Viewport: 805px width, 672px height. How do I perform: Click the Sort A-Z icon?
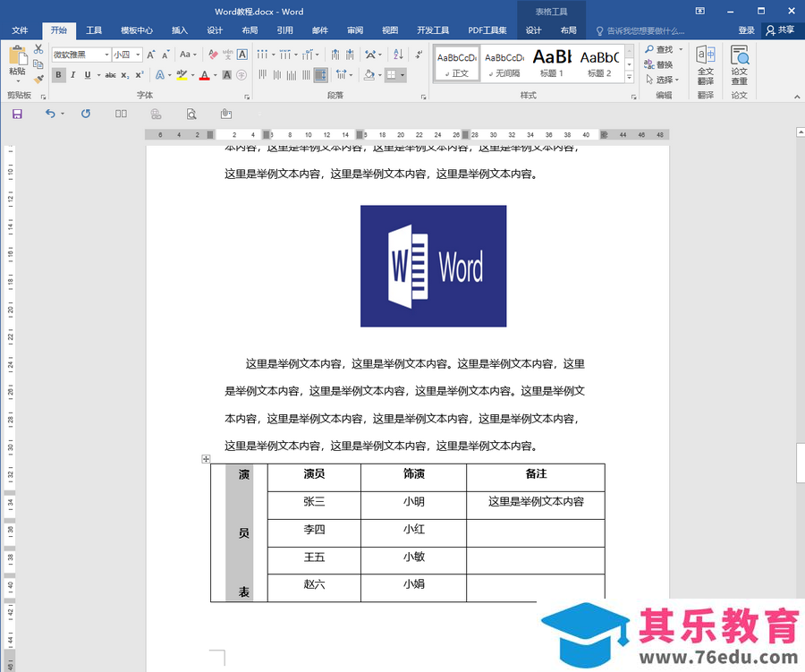tap(398, 55)
